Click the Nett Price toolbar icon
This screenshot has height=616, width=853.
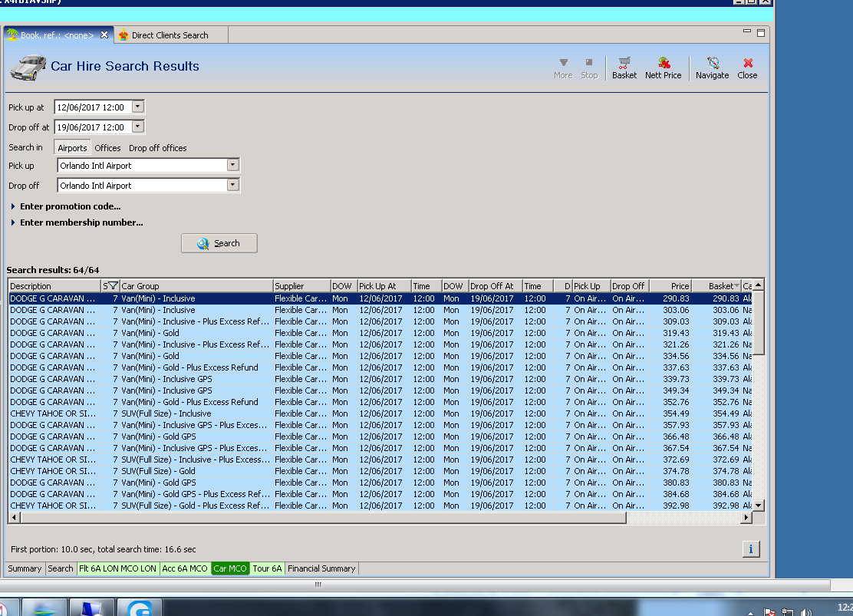coord(663,68)
